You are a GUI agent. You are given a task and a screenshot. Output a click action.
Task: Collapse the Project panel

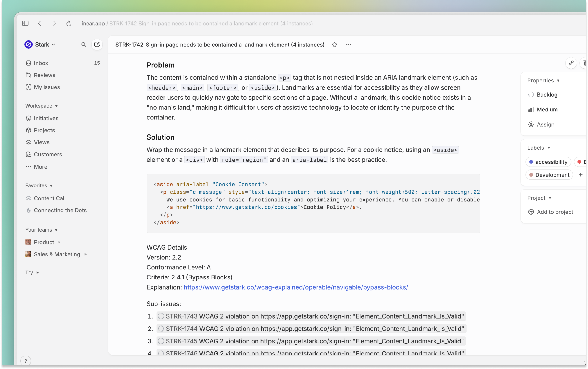(x=539, y=198)
